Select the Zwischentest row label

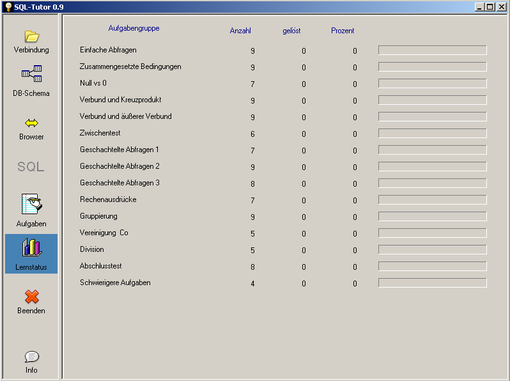(100, 133)
